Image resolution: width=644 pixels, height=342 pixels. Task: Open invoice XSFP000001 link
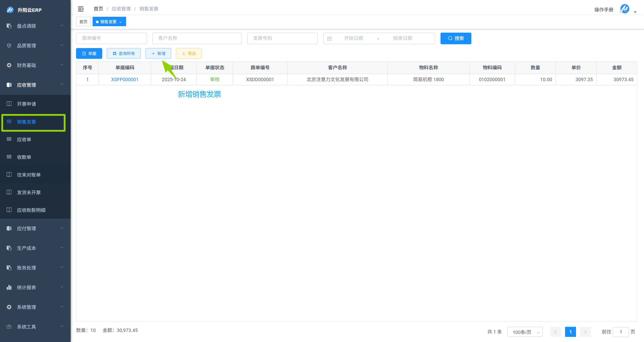click(125, 80)
